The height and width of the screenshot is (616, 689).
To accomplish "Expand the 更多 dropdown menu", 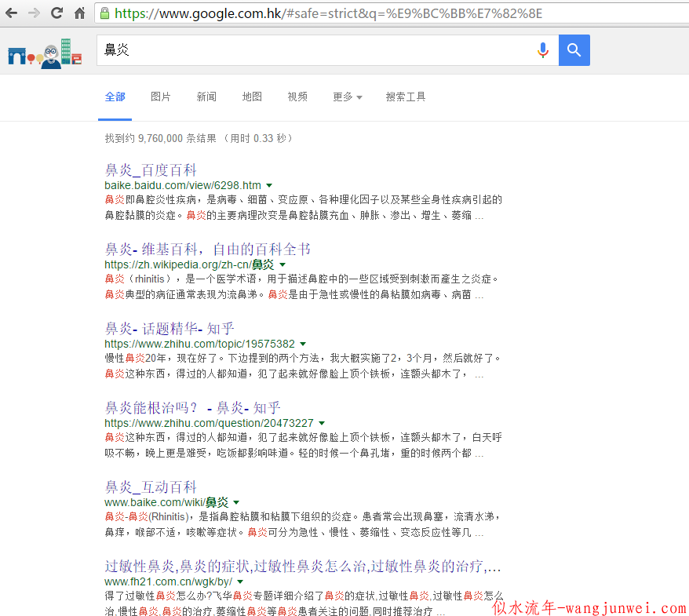I will coord(347,97).
